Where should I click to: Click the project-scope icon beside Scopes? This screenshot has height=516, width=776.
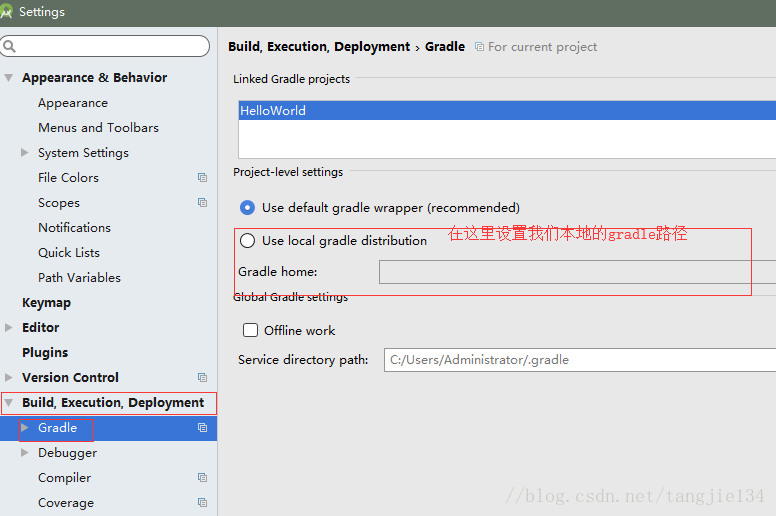coord(202,202)
